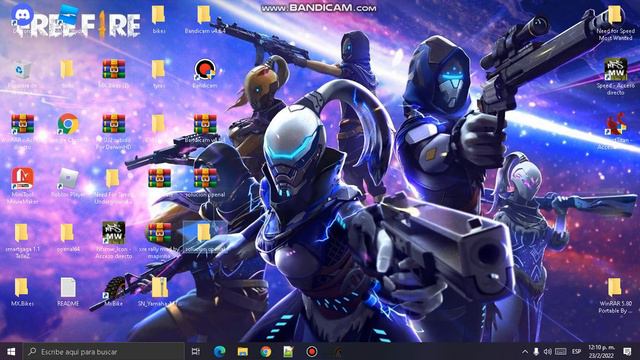Viewport: 640px width, 360px height.
Task: Select the rally mod by mapinha archive
Action: (x=160, y=233)
